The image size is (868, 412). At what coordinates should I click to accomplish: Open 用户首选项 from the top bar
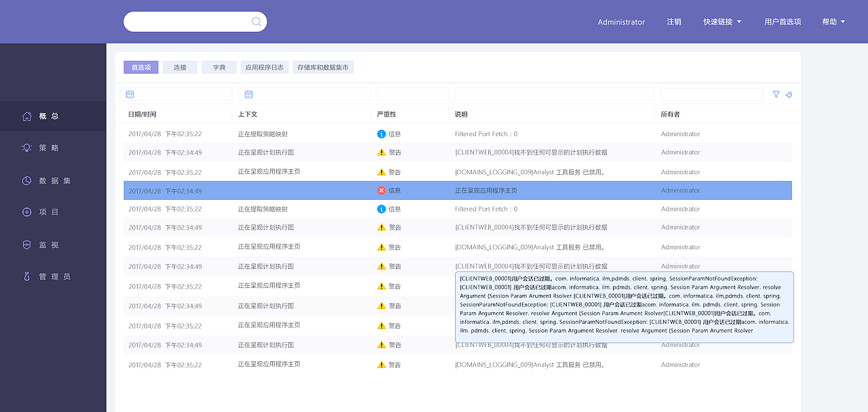coord(782,21)
